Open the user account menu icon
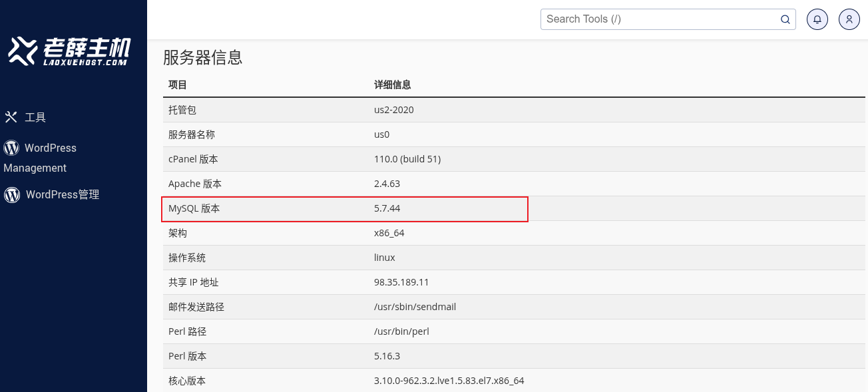 click(849, 19)
